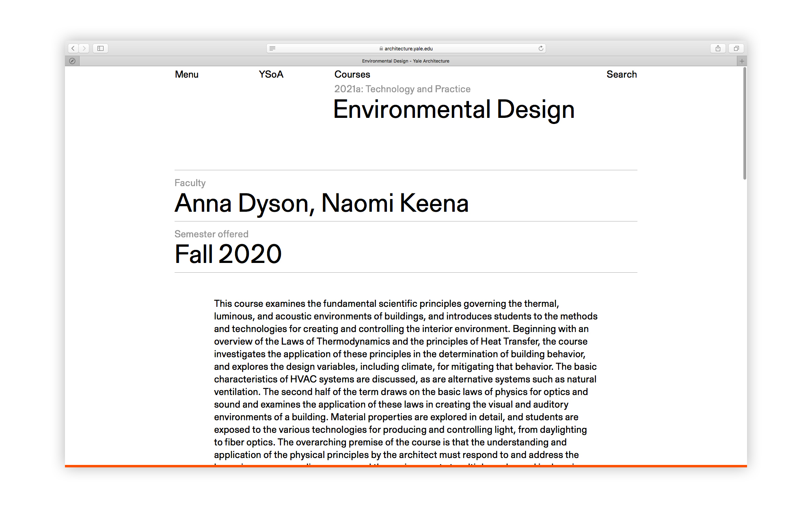Toggle the Safari sidebar button
This screenshot has height=508, width=812.
(100, 48)
